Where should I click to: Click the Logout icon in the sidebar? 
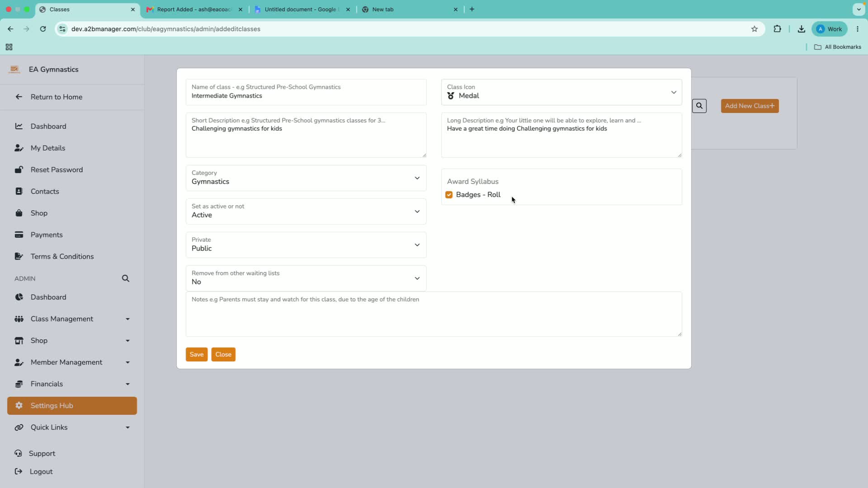pyautogui.click(x=19, y=471)
